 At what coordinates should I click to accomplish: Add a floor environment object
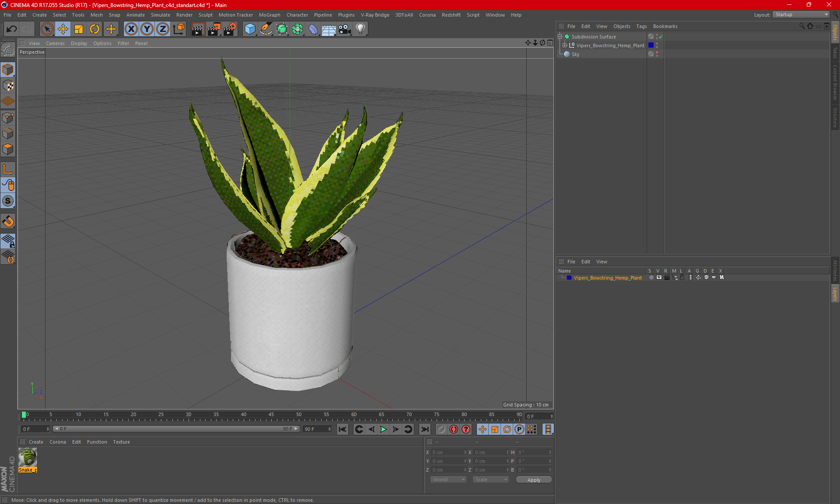(x=329, y=29)
